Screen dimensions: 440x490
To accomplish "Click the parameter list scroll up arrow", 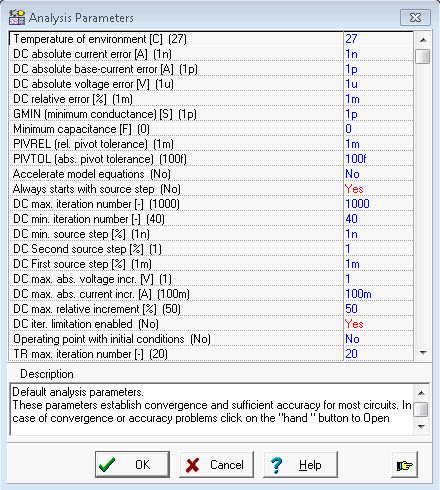I will [x=423, y=40].
